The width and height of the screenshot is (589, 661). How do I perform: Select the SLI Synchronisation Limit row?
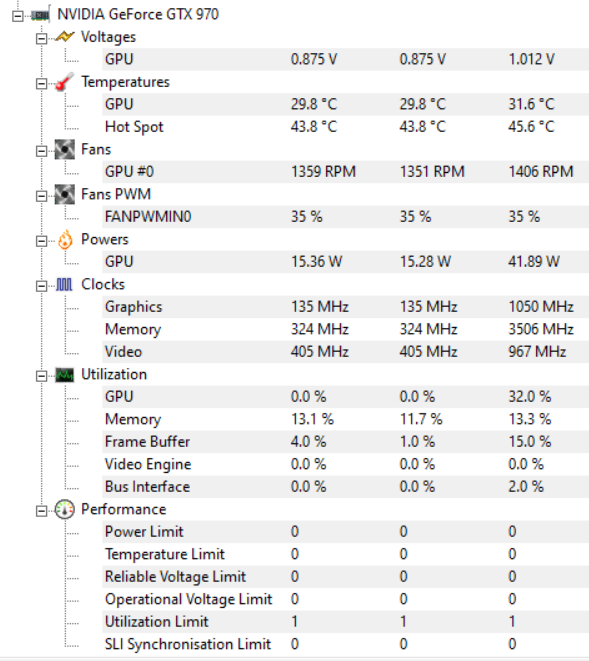345,644
